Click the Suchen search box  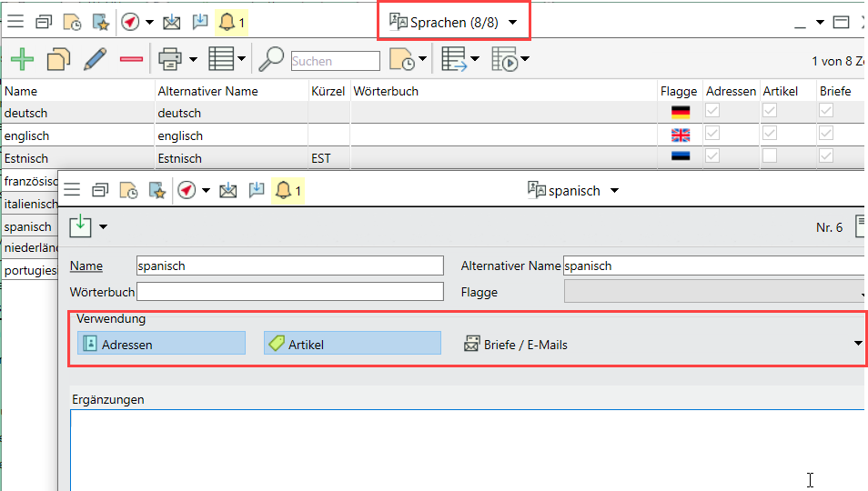pos(335,61)
